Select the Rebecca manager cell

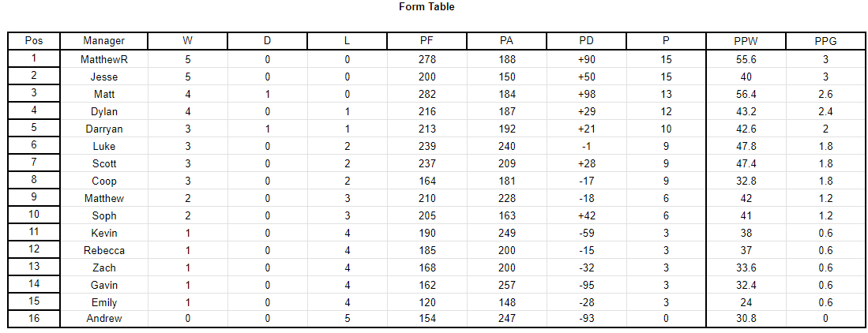[104, 251]
